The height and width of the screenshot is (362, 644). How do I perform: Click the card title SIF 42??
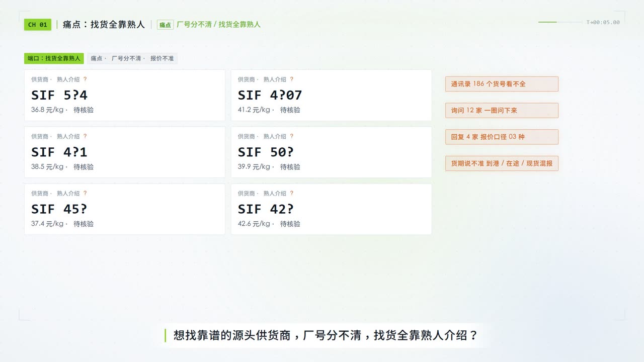(266, 209)
